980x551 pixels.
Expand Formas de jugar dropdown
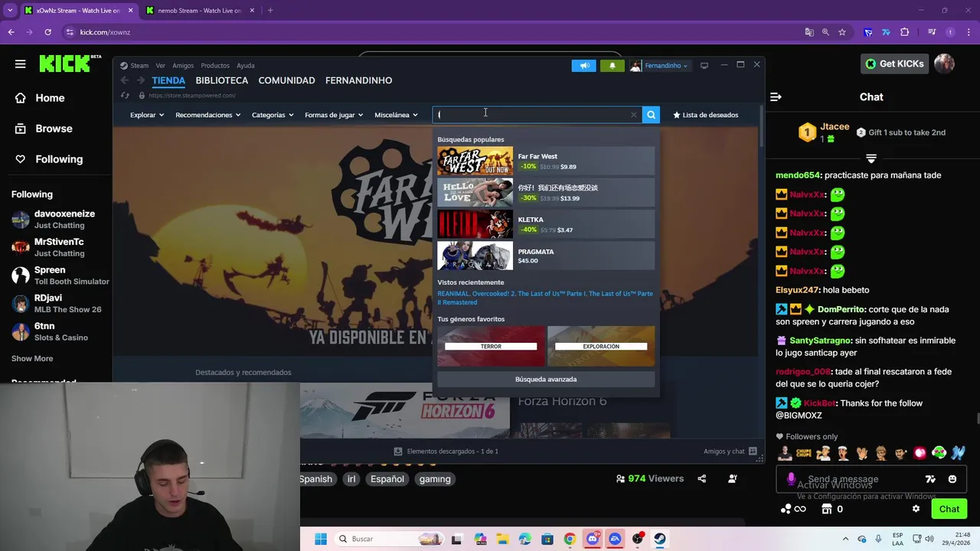(334, 115)
